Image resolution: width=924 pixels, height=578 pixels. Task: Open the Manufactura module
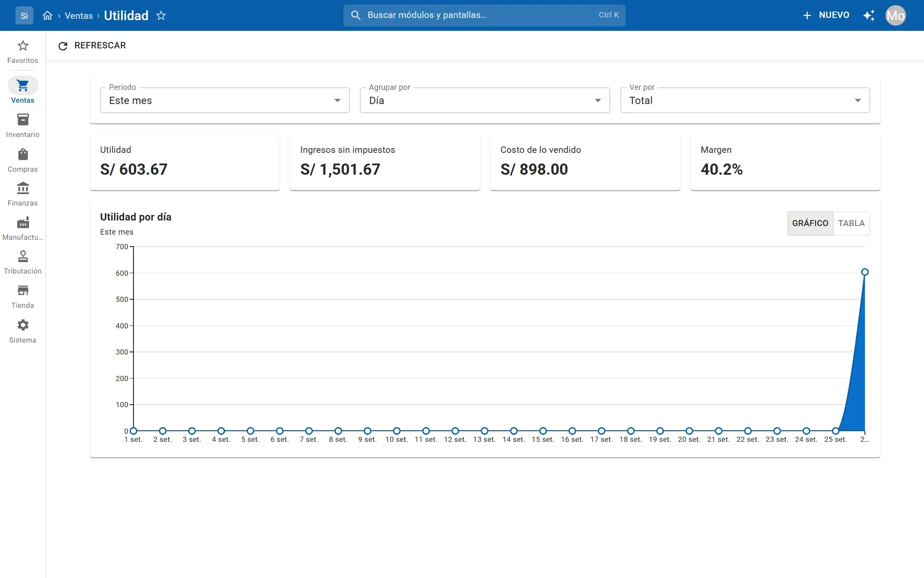pyautogui.click(x=23, y=228)
